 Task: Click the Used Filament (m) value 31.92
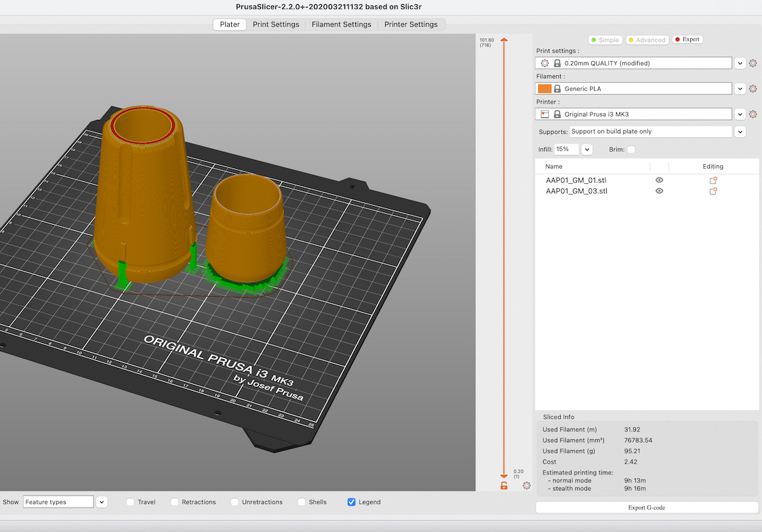point(632,430)
